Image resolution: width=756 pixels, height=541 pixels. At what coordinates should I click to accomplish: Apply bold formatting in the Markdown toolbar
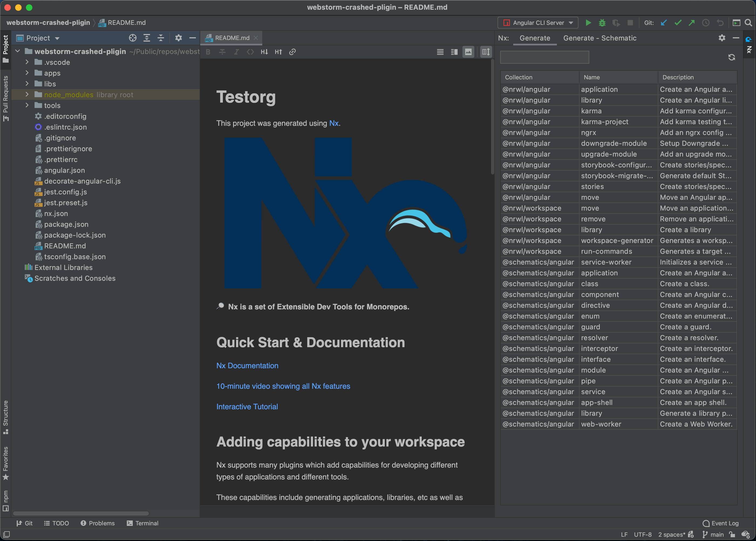click(x=208, y=52)
